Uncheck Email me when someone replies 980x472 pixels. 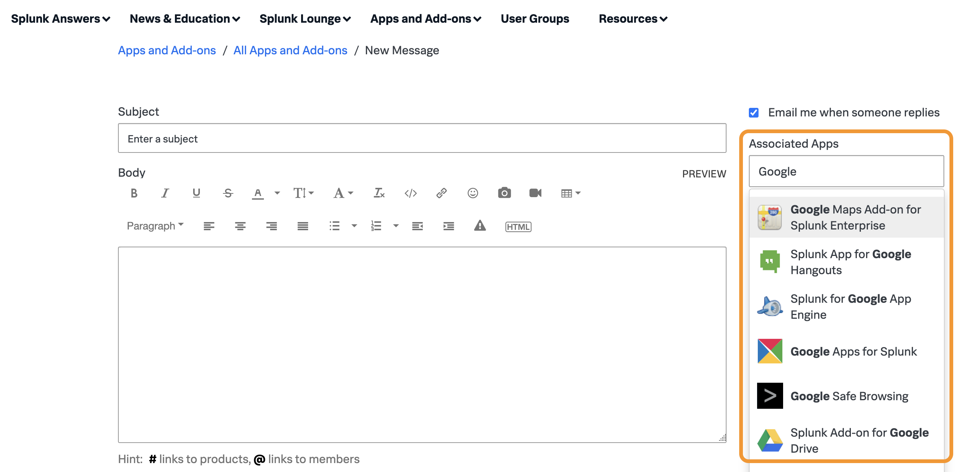754,112
